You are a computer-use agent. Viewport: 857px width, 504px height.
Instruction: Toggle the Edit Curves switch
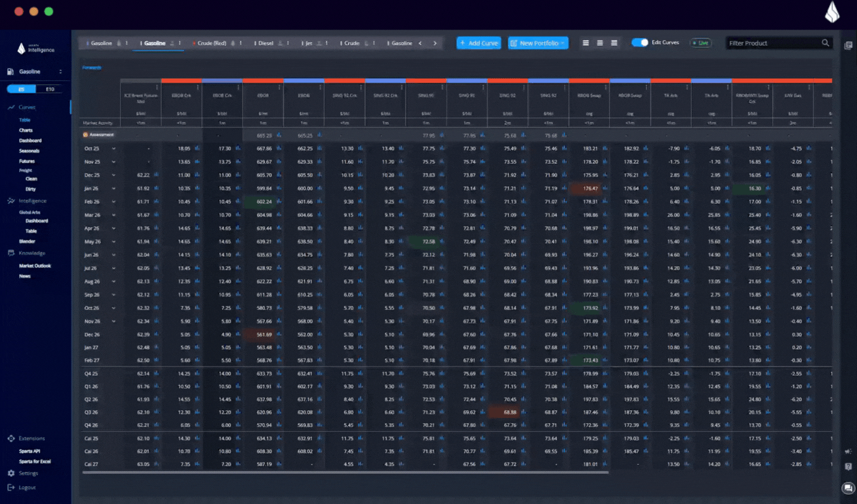click(639, 42)
